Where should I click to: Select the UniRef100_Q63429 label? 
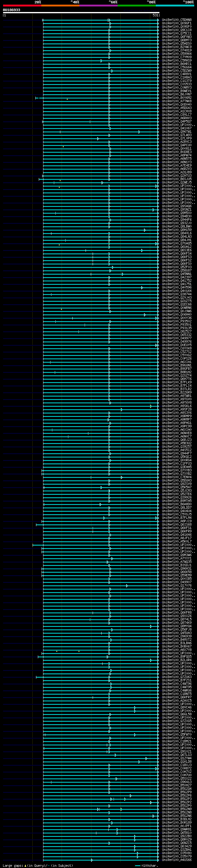pos(177,846)
